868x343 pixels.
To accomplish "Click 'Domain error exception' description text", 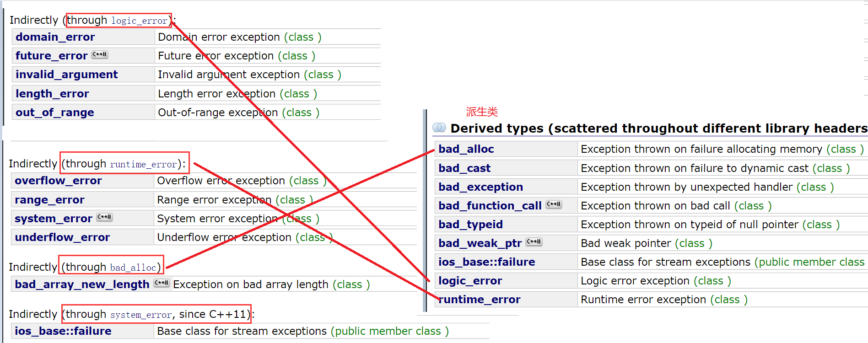I will 219,37.
